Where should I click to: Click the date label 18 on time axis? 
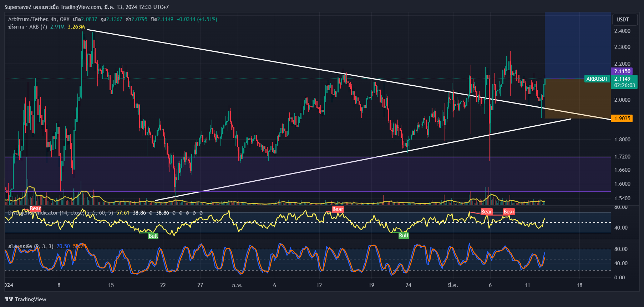click(579, 285)
